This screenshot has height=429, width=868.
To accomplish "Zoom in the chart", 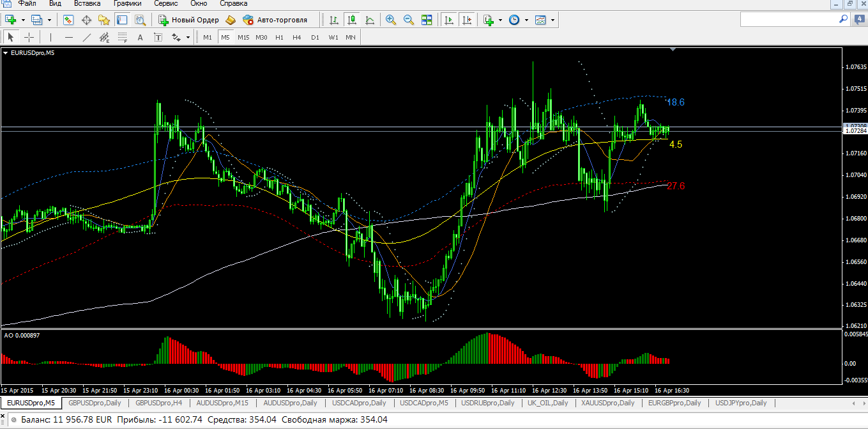I will pos(391,20).
